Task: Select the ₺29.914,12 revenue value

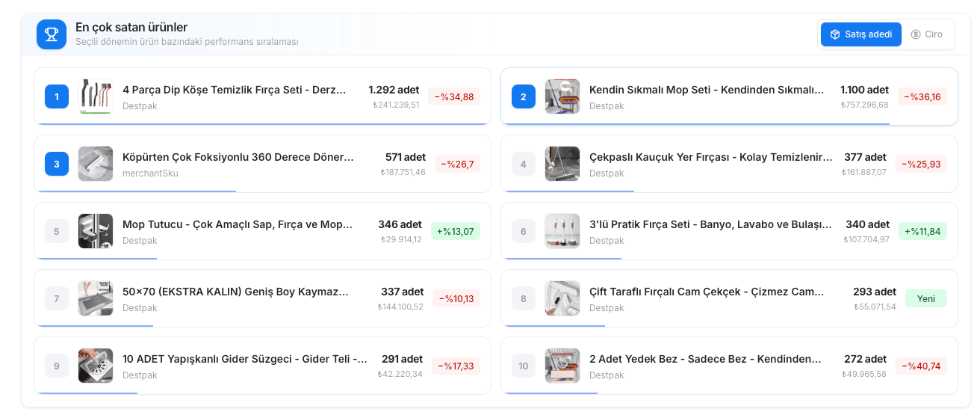Action: coord(401,239)
